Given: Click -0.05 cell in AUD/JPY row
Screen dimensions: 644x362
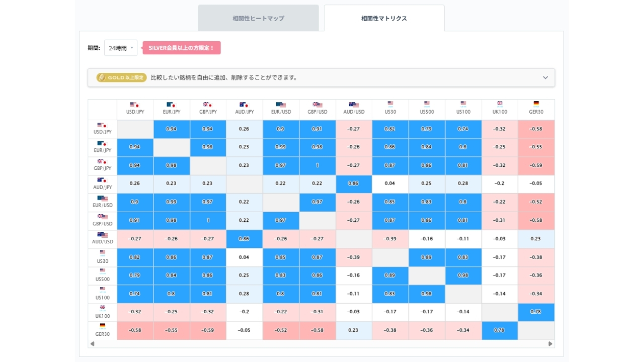Looking at the screenshot, I should pos(536,184).
